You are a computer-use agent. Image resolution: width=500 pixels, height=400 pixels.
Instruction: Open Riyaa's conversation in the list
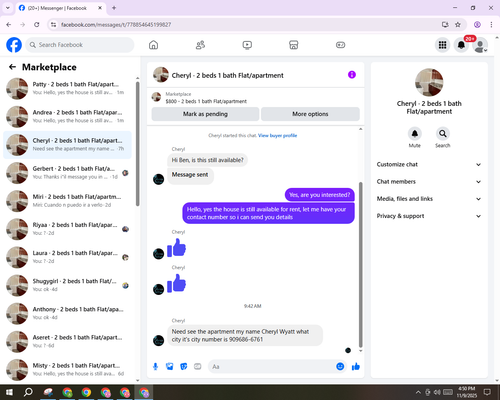click(x=67, y=229)
